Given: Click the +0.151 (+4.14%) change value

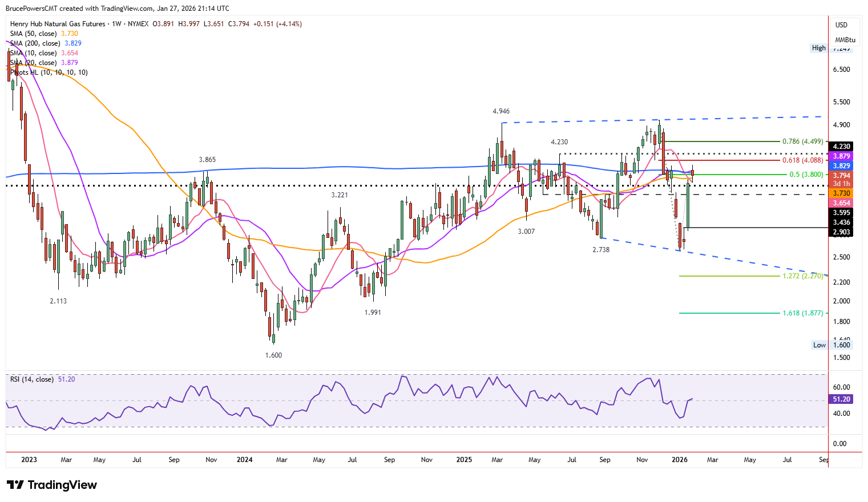Looking at the screenshot, I should [277, 24].
